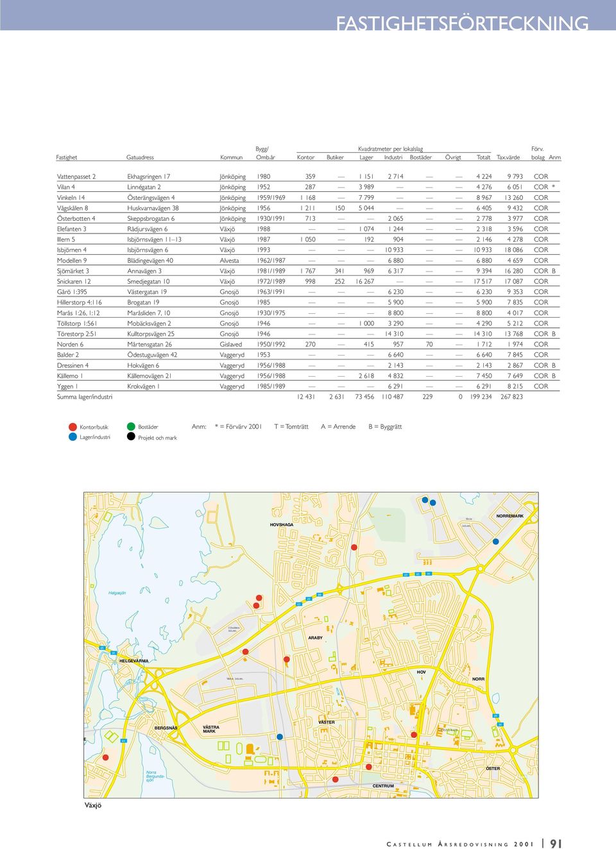This screenshot has height=849, width=616.
Task: Click the NORREMARK district label on map
Action: point(510,516)
